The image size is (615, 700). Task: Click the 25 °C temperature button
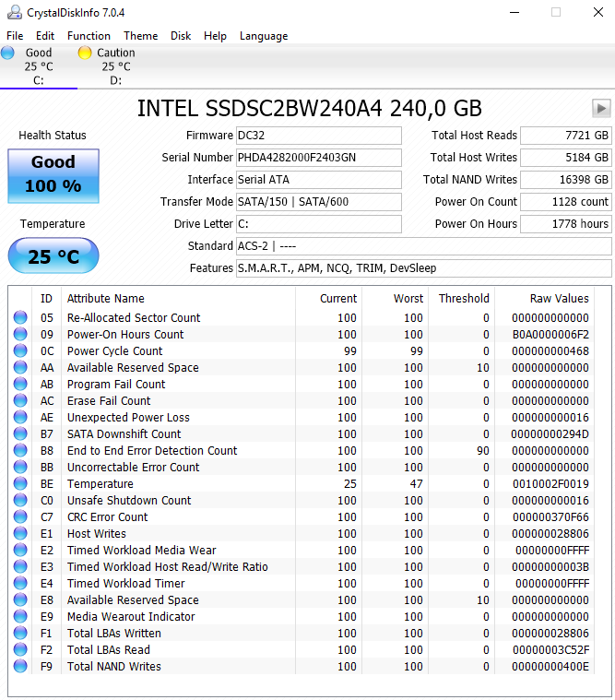53,256
